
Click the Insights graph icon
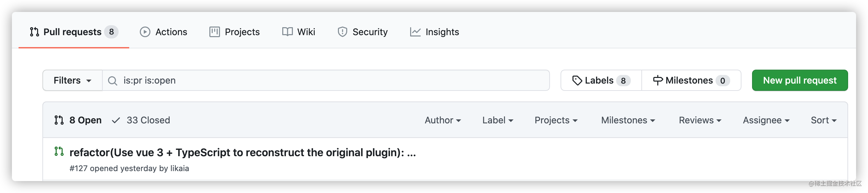(x=415, y=32)
